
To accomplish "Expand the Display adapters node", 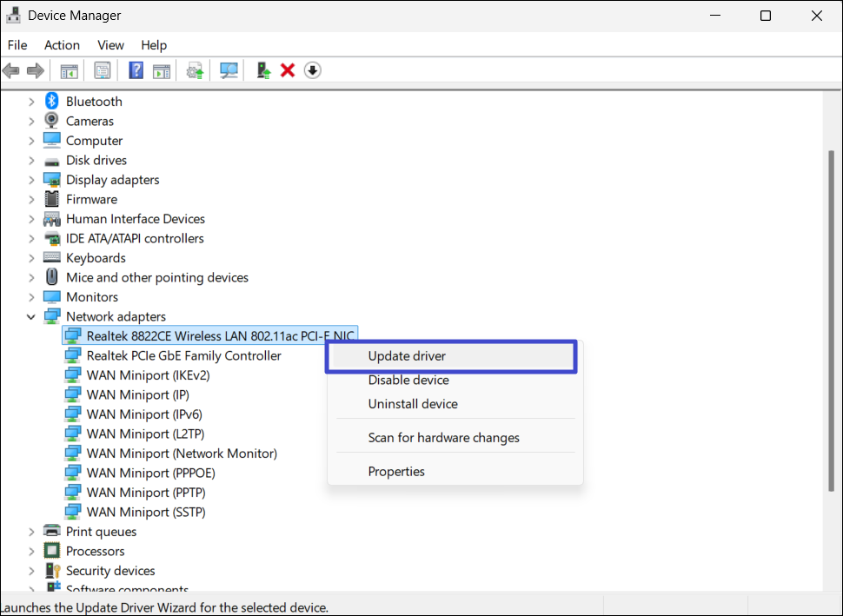I will pos(31,180).
